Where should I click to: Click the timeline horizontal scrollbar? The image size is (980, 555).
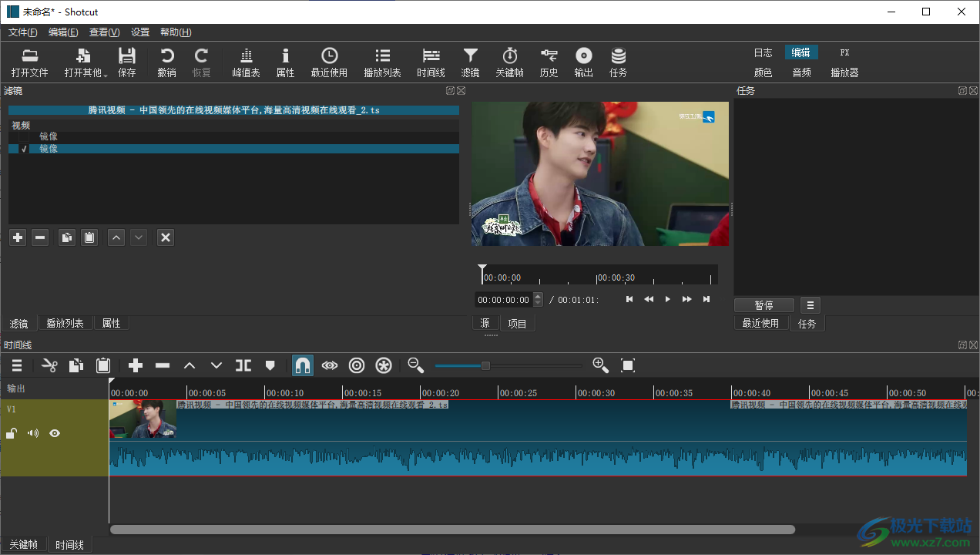[x=452, y=530]
